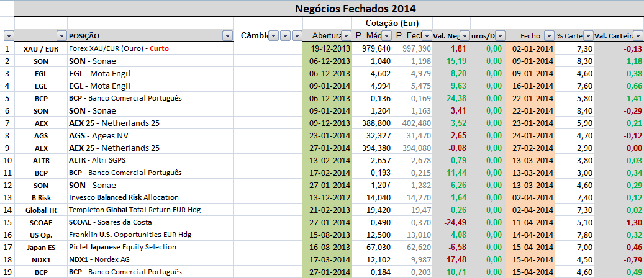Open the Abertura column filter dropdown
This screenshot has width=644, height=278.
coord(347,36)
